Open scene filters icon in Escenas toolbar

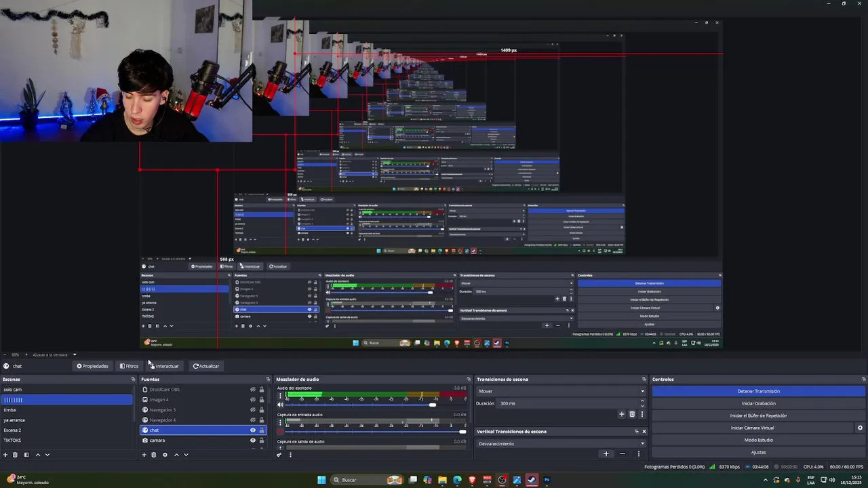point(26,455)
